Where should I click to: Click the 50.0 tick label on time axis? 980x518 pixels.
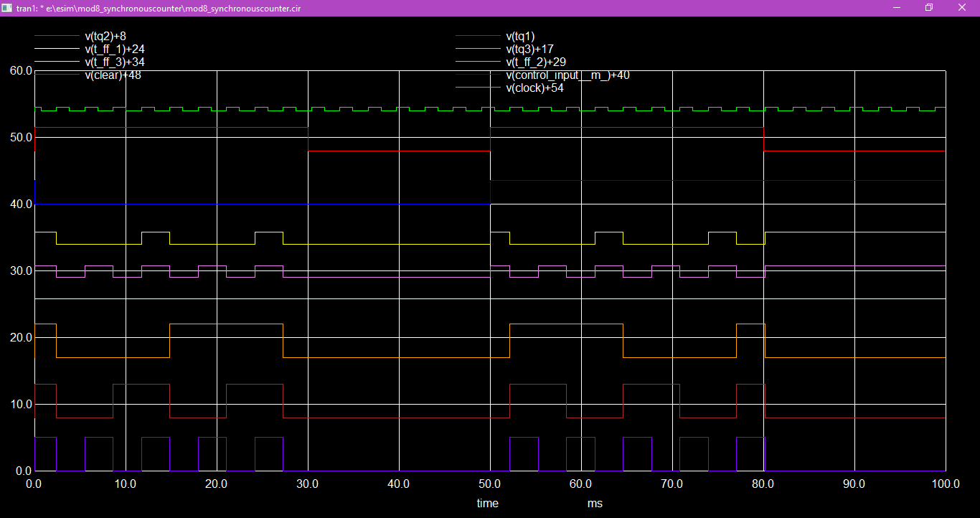(489, 484)
